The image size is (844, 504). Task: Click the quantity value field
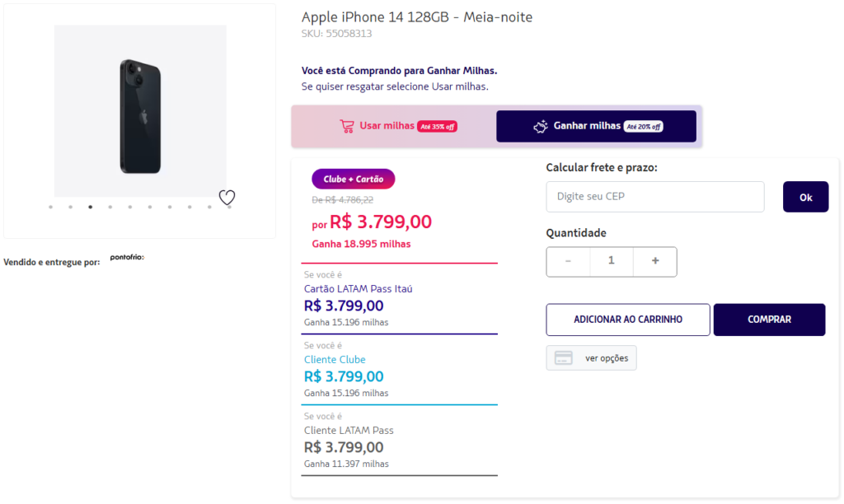click(612, 261)
